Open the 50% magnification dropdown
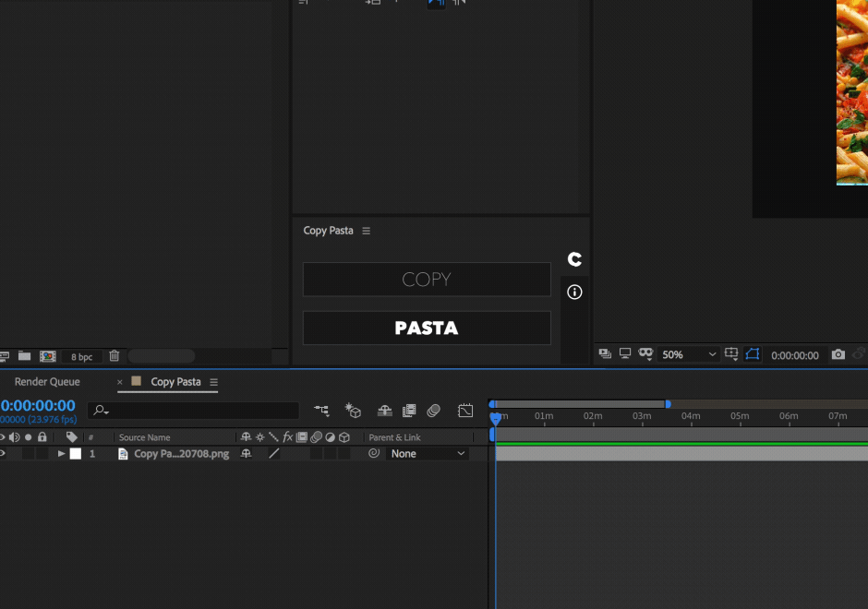 (689, 354)
